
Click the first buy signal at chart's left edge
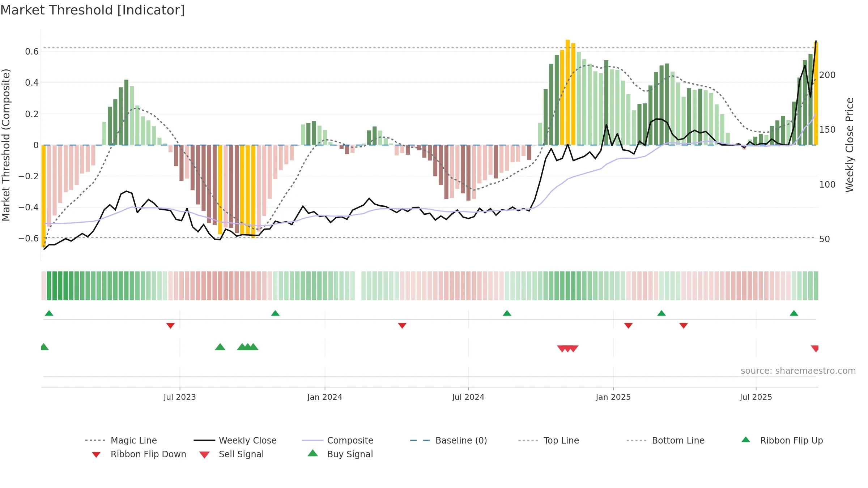[x=44, y=347]
